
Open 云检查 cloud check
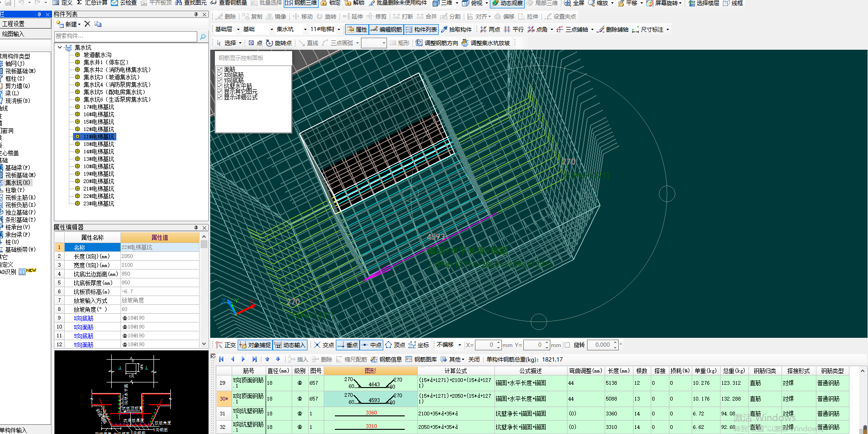[124, 3]
